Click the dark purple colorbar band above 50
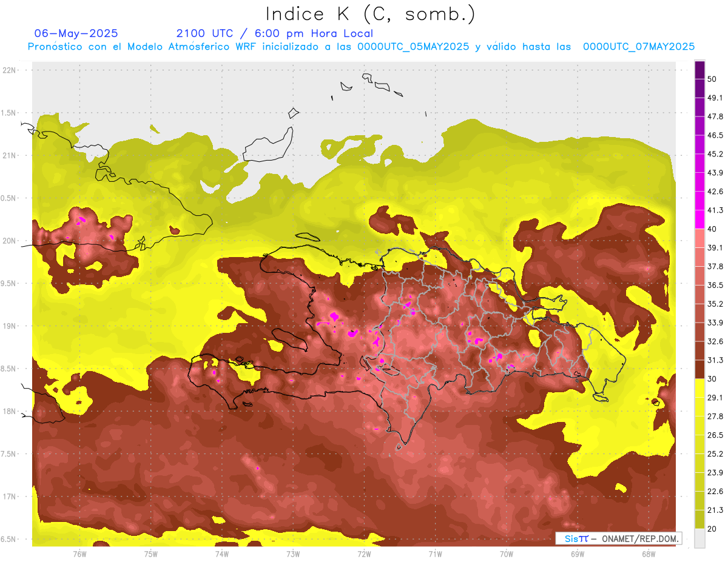The width and height of the screenshot is (728, 562). pos(699,70)
